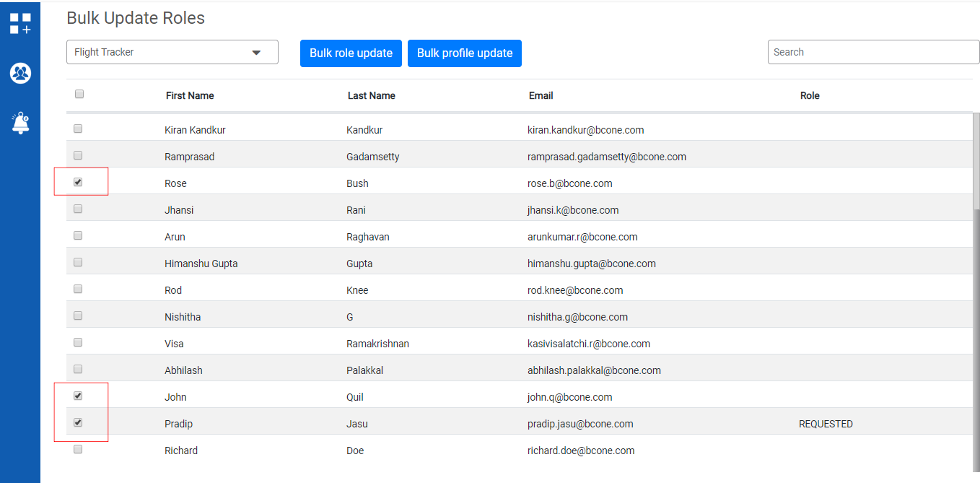Click last name Bush

[x=357, y=183]
